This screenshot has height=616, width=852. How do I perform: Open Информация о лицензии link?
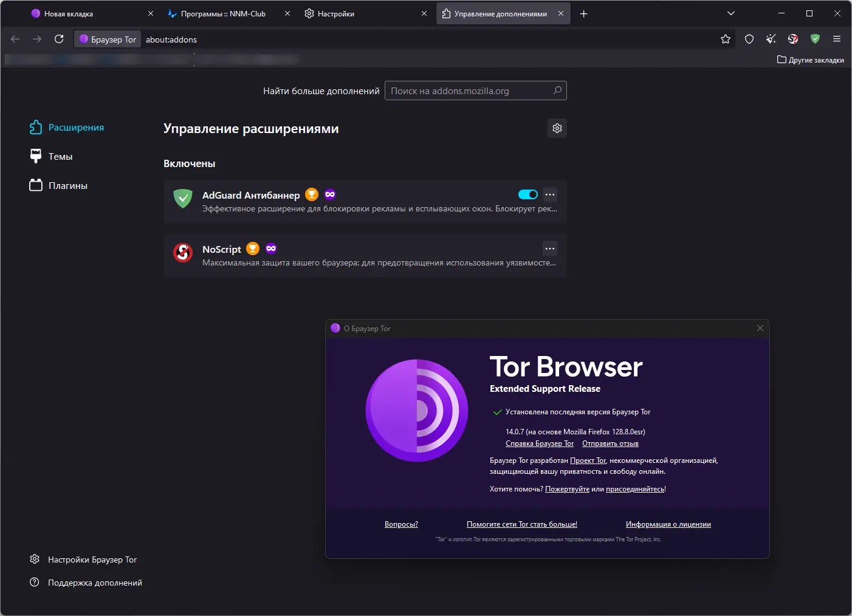click(x=668, y=524)
